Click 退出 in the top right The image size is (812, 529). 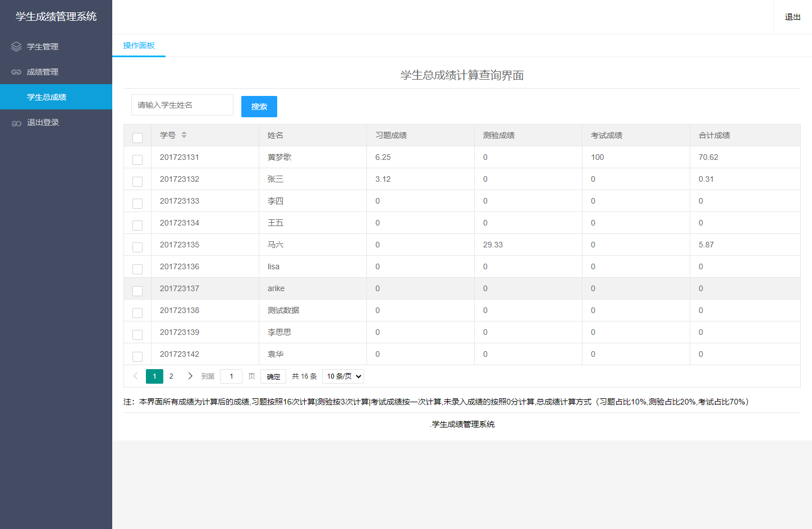click(x=792, y=17)
